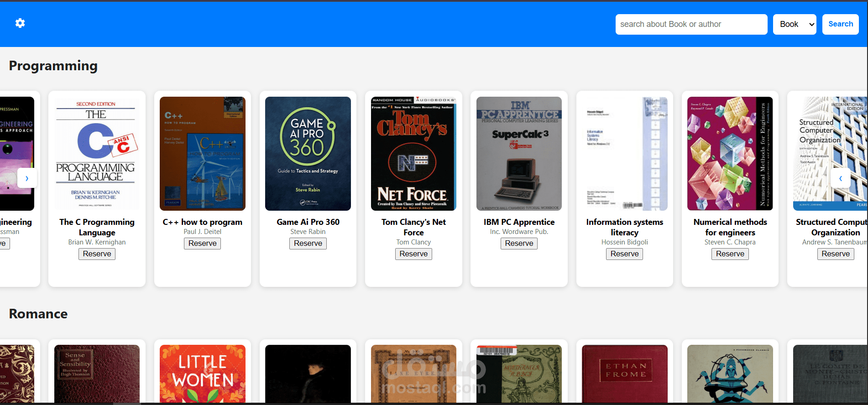This screenshot has height=405, width=868.
Task: Open the Numerical Methods for Engineers cover
Action: (x=730, y=154)
